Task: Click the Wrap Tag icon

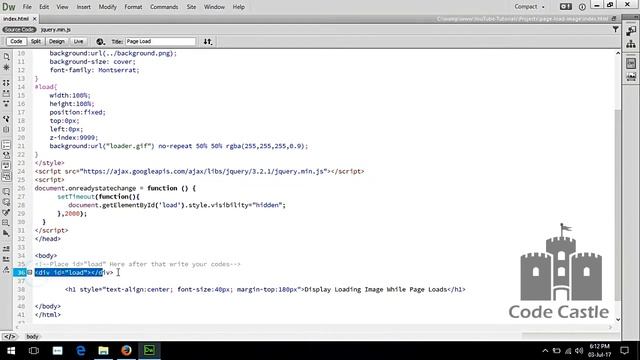Action: 6,213
